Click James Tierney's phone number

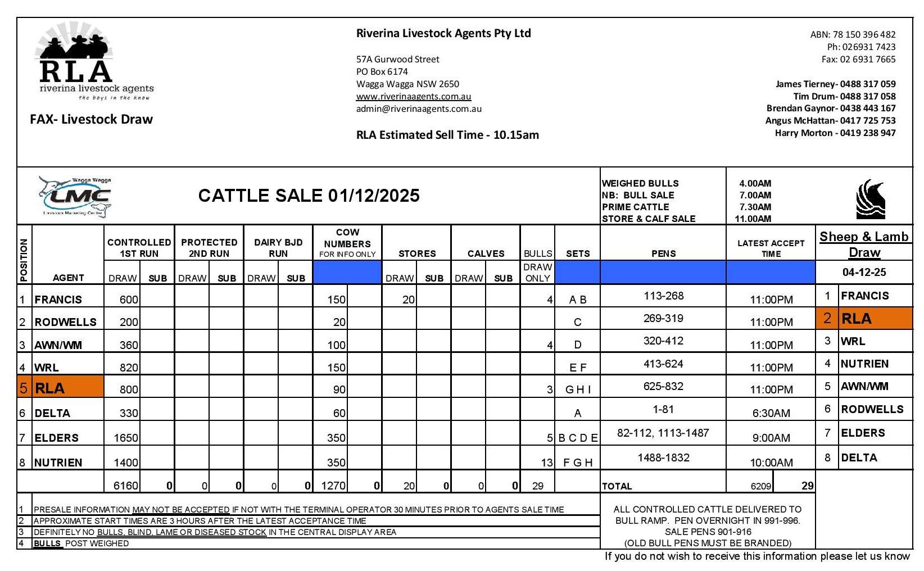click(x=867, y=84)
